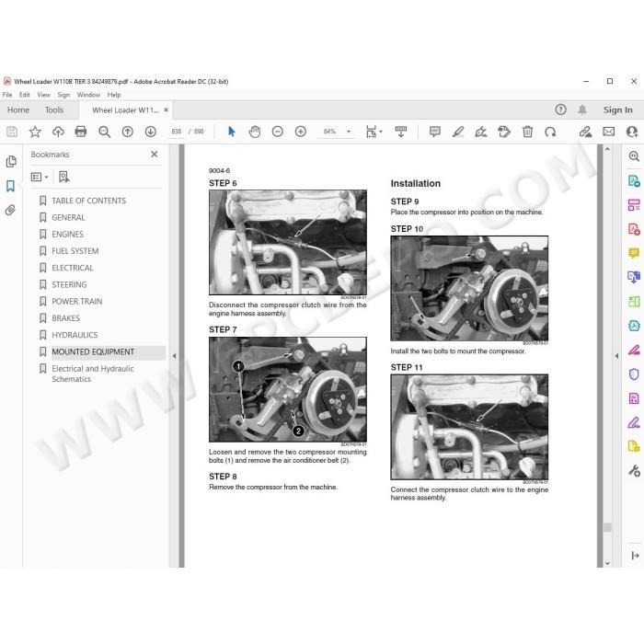644x644 pixels.
Task: Collapse the left navigation pane arrow
Action: pyautogui.click(x=174, y=356)
